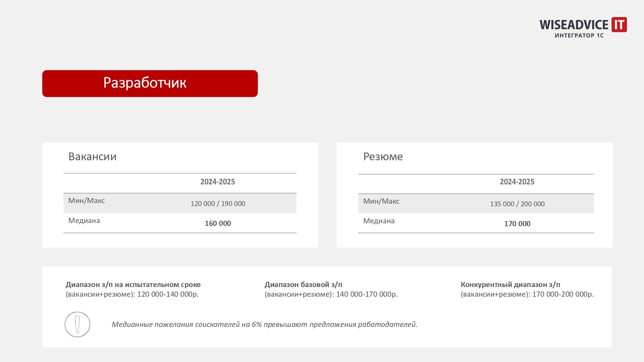The width and height of the screenshot is (644, 362).
Task: Click the exclamation mark circle icon
Action: point(77,324)
